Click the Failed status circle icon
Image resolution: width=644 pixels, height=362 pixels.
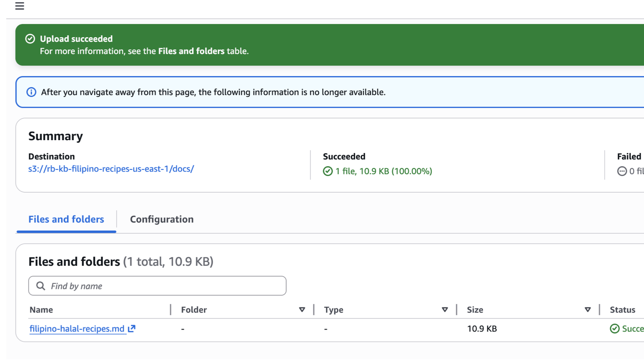click(x=622, y=171)
